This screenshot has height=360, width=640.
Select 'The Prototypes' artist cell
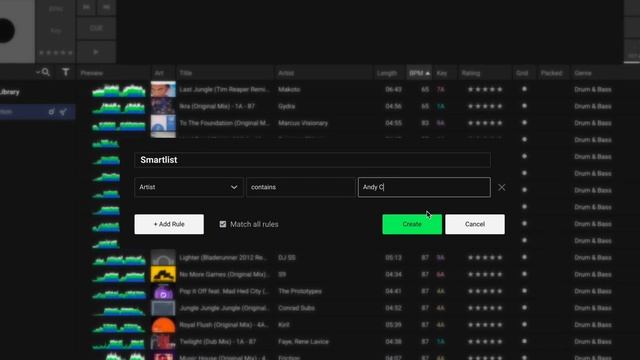click(x=300, y=291)
